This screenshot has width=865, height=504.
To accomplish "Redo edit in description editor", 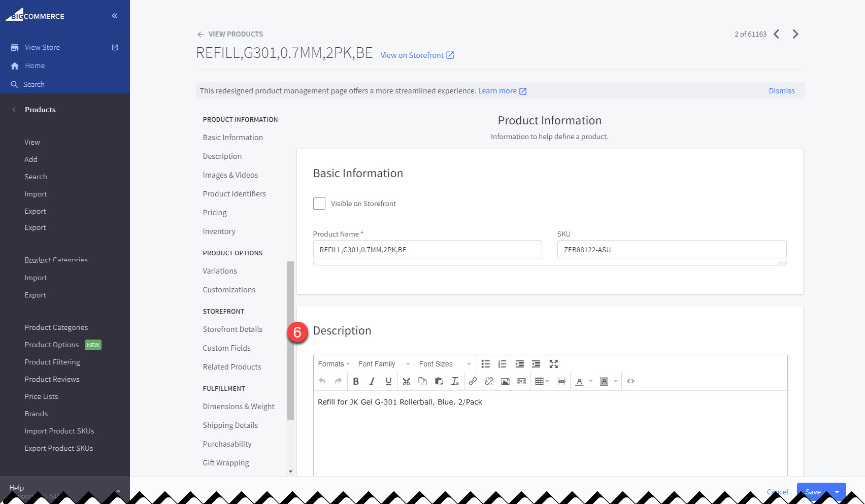I will (339, 381).
